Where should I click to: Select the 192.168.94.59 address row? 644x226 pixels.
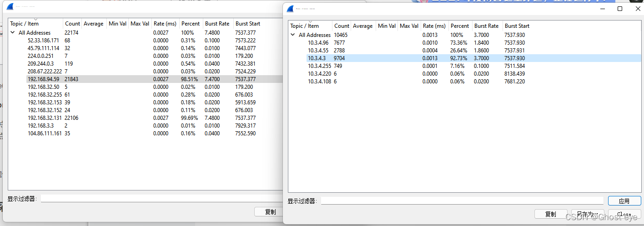tap(43, 79)
